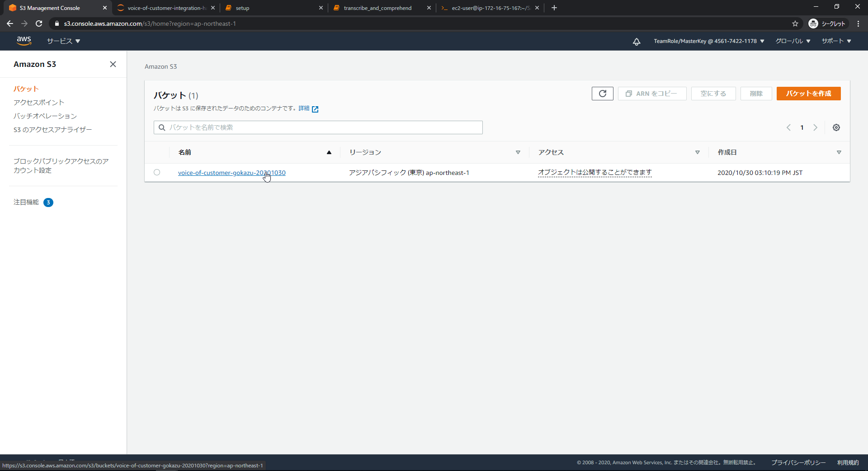This screenshot has height=471, width=868.
Task: Open ブロックパブリックアクセス account settings
Action: click(61, 166)
